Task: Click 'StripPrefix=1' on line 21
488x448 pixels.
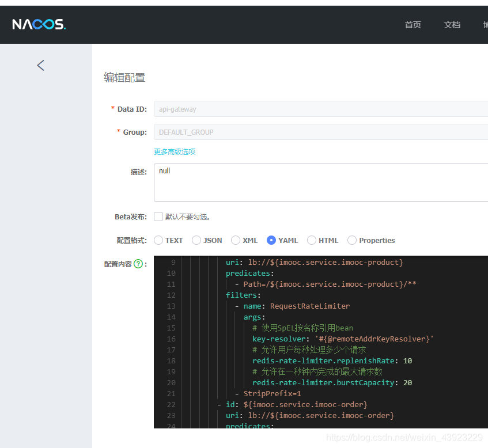Action: click(x=273, y=393)
